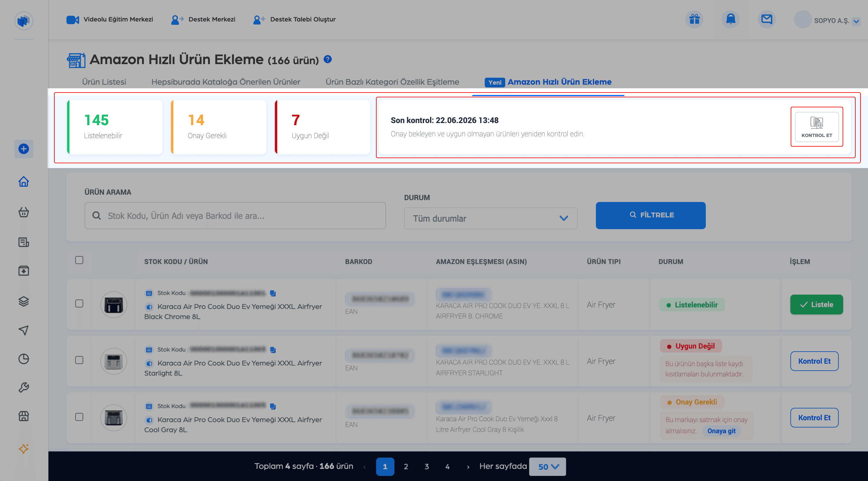868x481 pixels.
Task: Click the 145 Listelenebilir summary card
Action: (x=115, y=127)
